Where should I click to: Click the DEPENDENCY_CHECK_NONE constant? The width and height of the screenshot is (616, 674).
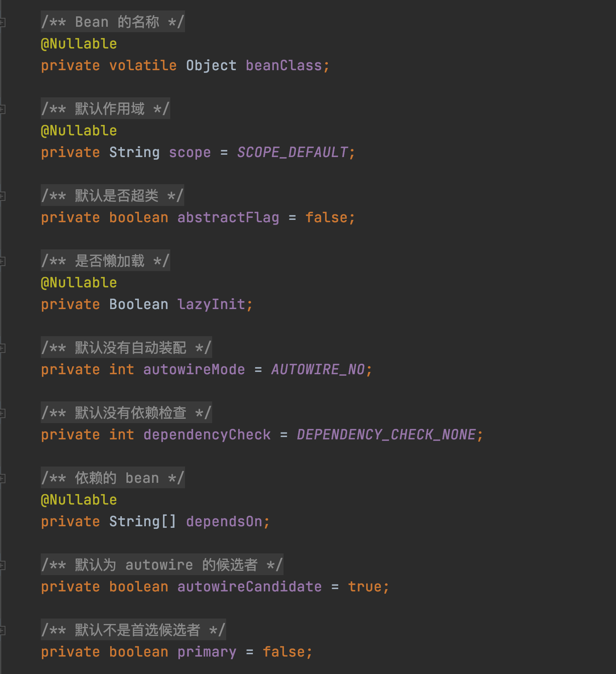(x=386, y=435)
